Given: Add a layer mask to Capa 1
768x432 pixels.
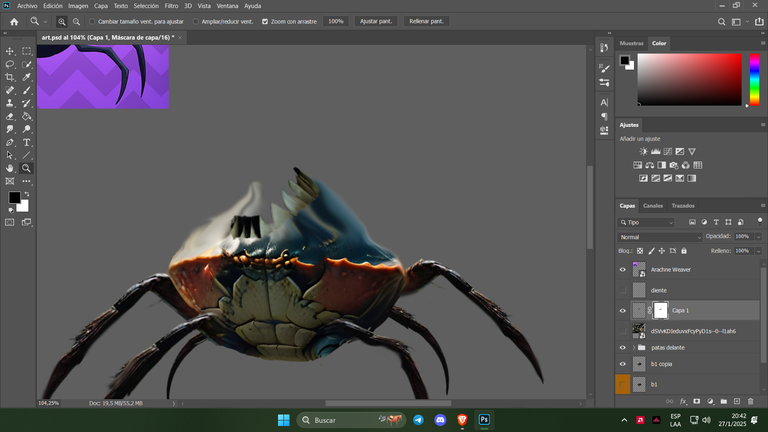Looking at the screenshot, I should coord(696,401).
